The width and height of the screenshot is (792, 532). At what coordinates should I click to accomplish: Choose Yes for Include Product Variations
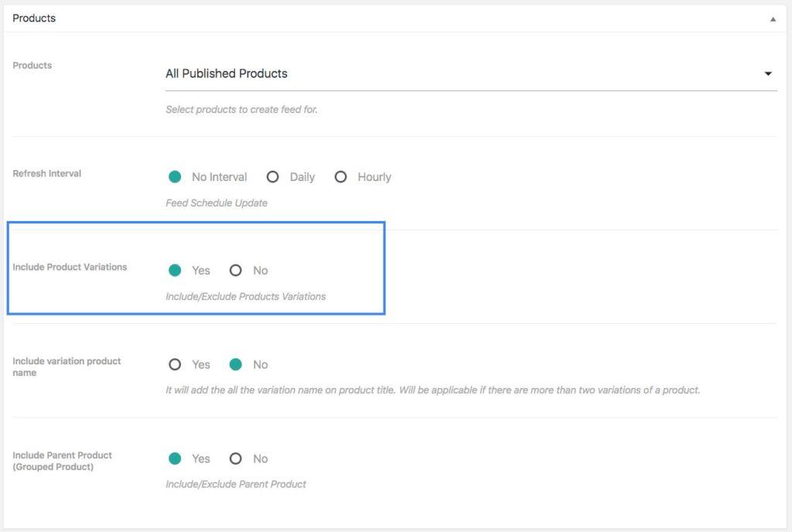click(x=175, y=271)
